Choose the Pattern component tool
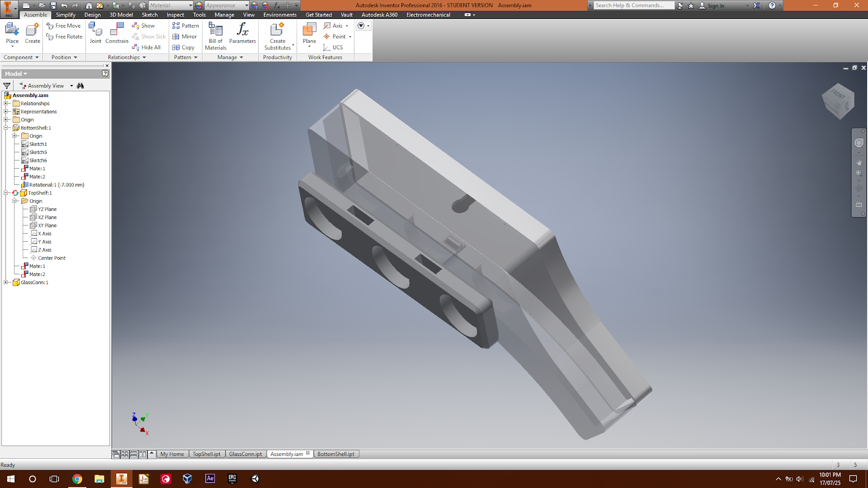868x488 pixels. [186, 25]
